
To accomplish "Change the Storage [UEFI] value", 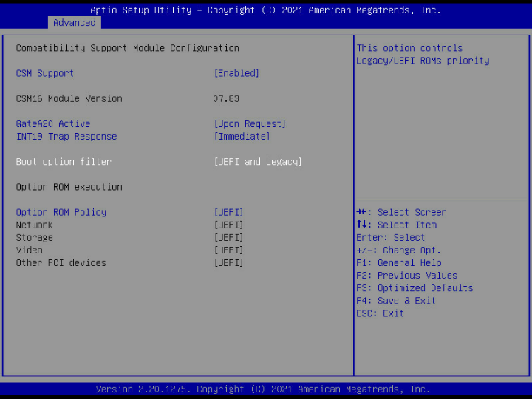I will (x=228, y=238).
